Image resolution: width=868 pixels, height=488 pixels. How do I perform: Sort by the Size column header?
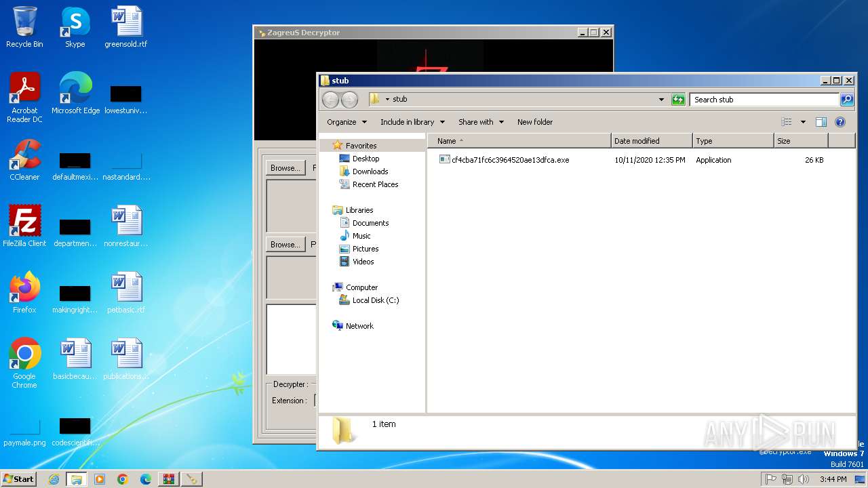[x=801, y=141]
